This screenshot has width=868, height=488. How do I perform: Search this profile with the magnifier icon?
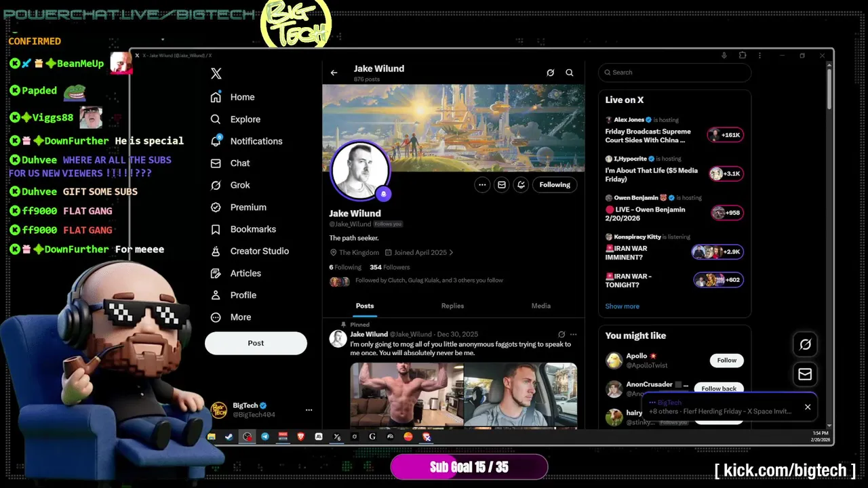(570, 73)
